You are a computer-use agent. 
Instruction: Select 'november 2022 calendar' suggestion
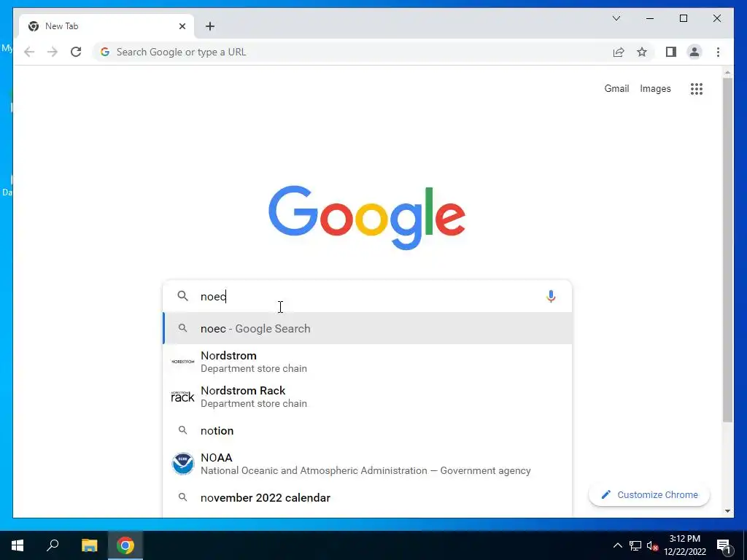point(367,497)
